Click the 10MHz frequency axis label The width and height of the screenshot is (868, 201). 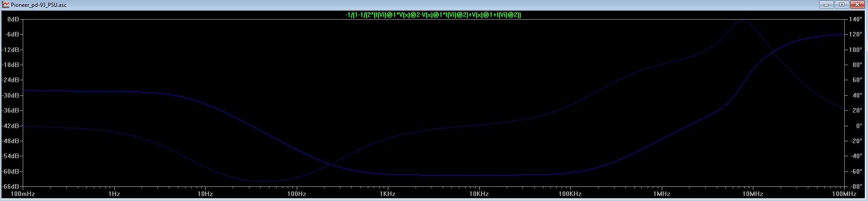click(752, 194)
